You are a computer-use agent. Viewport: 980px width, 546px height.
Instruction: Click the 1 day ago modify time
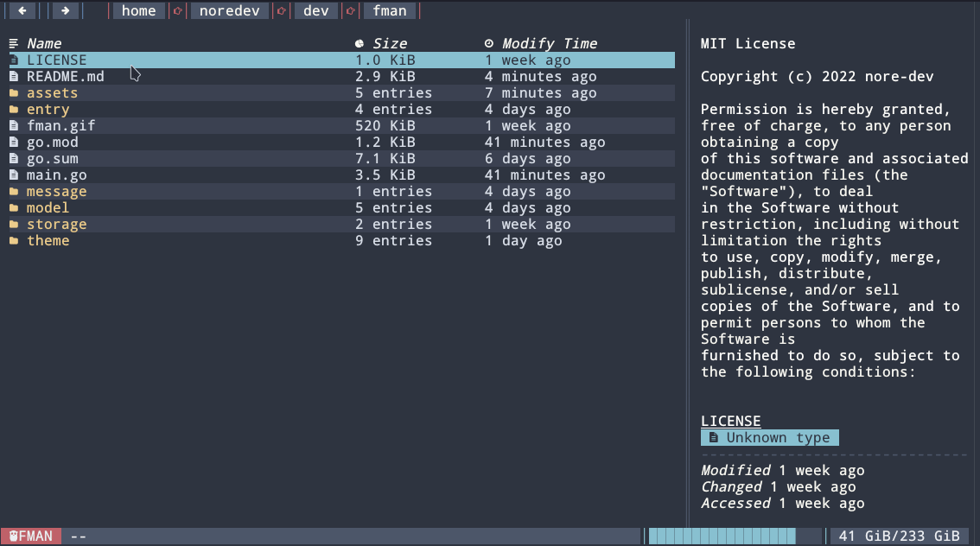(x=523, y=241)
